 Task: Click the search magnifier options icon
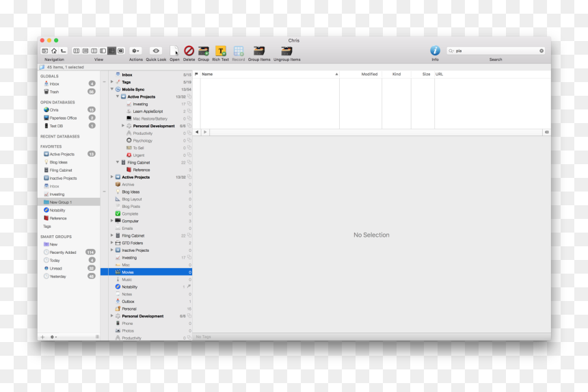point(451,51)
